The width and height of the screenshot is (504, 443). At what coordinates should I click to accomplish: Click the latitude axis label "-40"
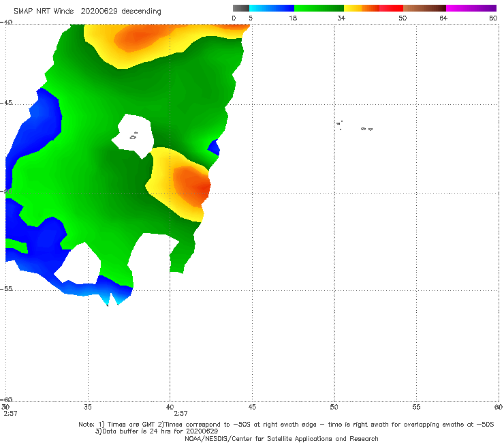coord(6,22)
